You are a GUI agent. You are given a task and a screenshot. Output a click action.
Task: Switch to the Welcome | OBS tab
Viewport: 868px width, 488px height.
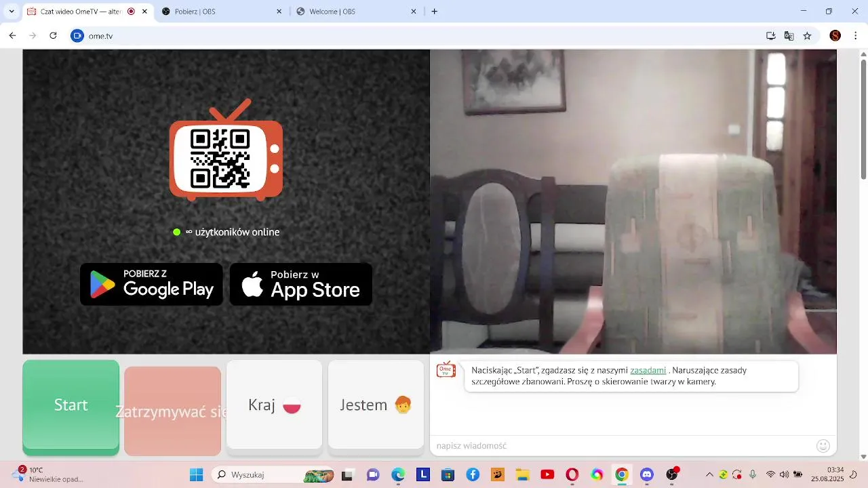point(357,12)
